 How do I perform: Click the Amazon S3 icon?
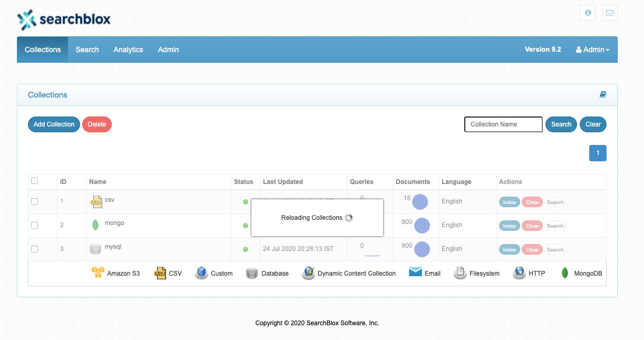(98, 273)
